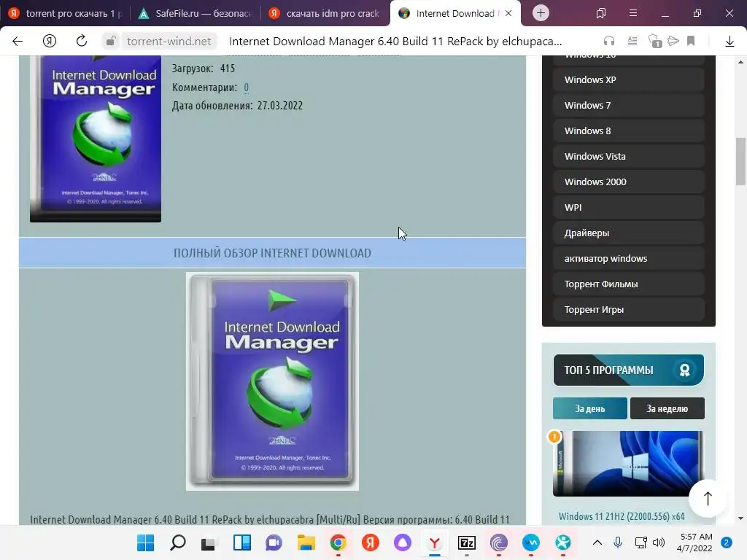Open the Торрент Фильмы category
The height and width of the screenshot is (560, 747).
(x=628, y=284)
